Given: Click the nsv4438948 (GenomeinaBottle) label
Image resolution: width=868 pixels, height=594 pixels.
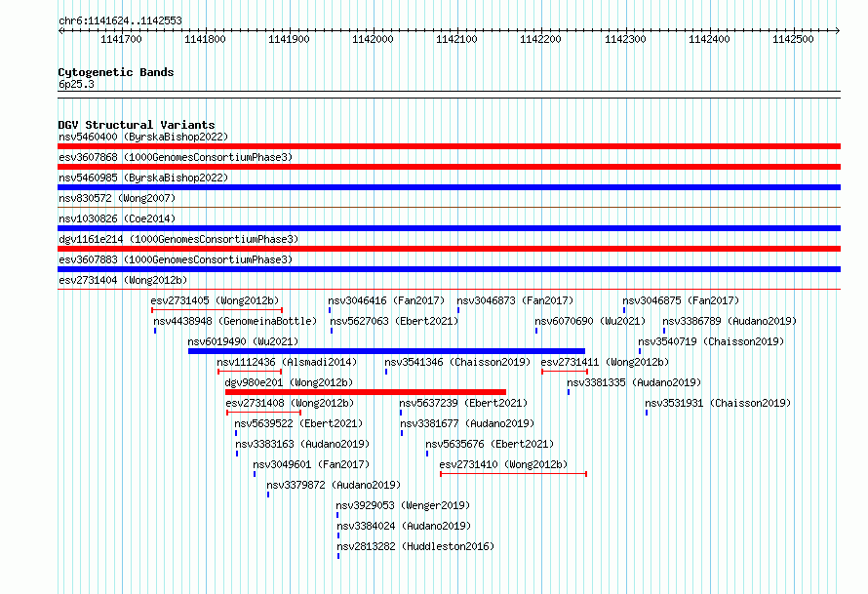Looking at the screenshot, I should click(x=235, y=321).
